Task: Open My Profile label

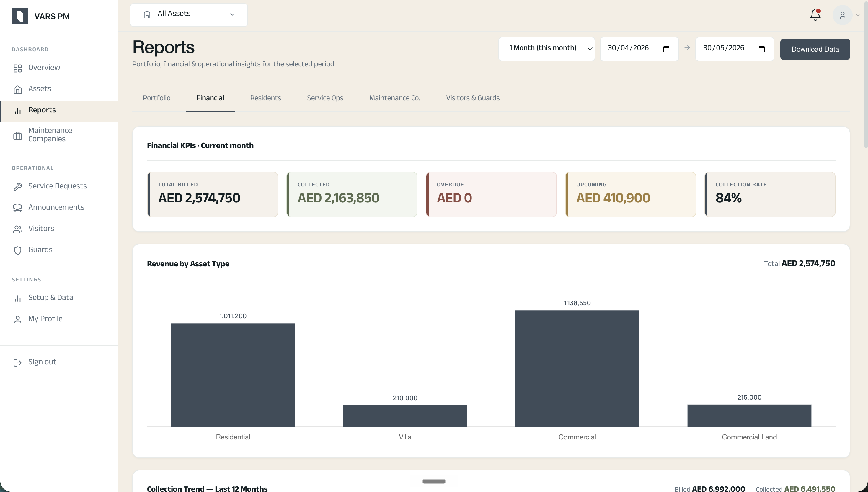Action: (45, 319)
